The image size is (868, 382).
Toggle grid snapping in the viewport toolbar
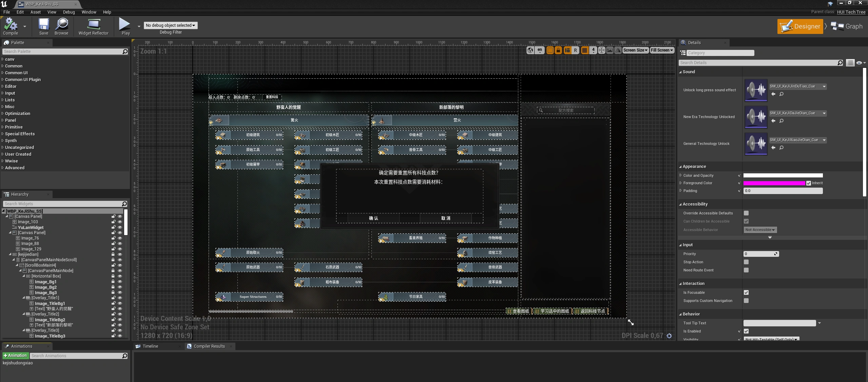(584, 50)
